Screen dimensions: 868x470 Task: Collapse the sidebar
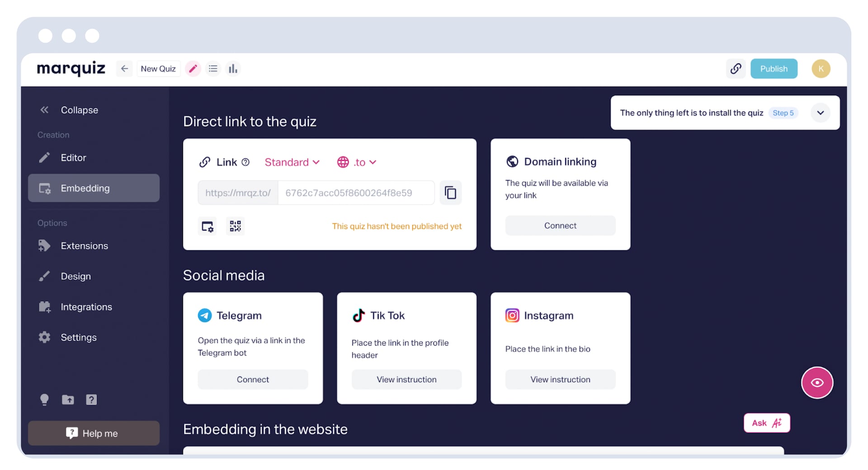69,110
